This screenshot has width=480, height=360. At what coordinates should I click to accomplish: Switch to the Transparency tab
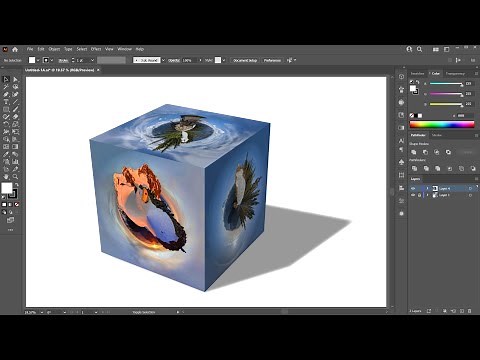455,73
